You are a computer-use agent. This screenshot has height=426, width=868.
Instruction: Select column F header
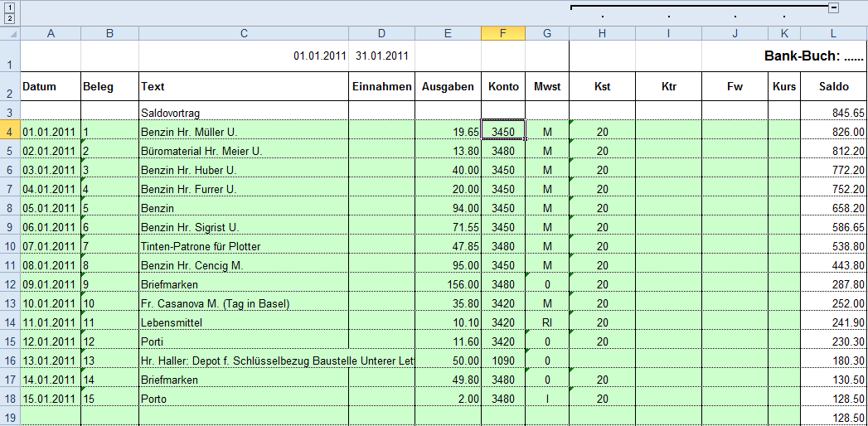(x=502, y=33)
